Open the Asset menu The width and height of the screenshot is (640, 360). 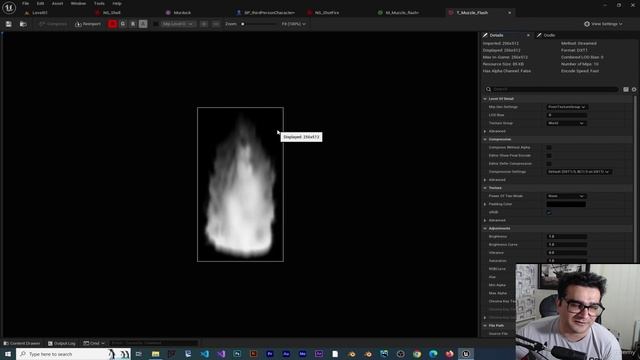57,3
